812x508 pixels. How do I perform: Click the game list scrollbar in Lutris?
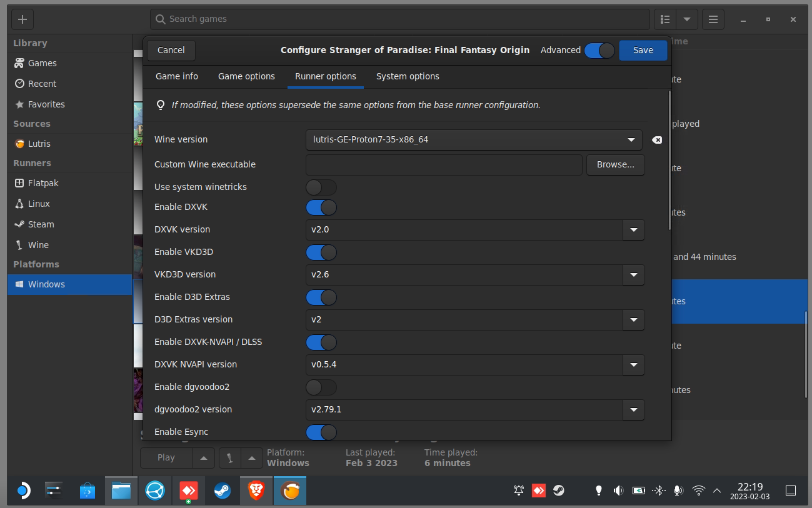click(806, 355)
